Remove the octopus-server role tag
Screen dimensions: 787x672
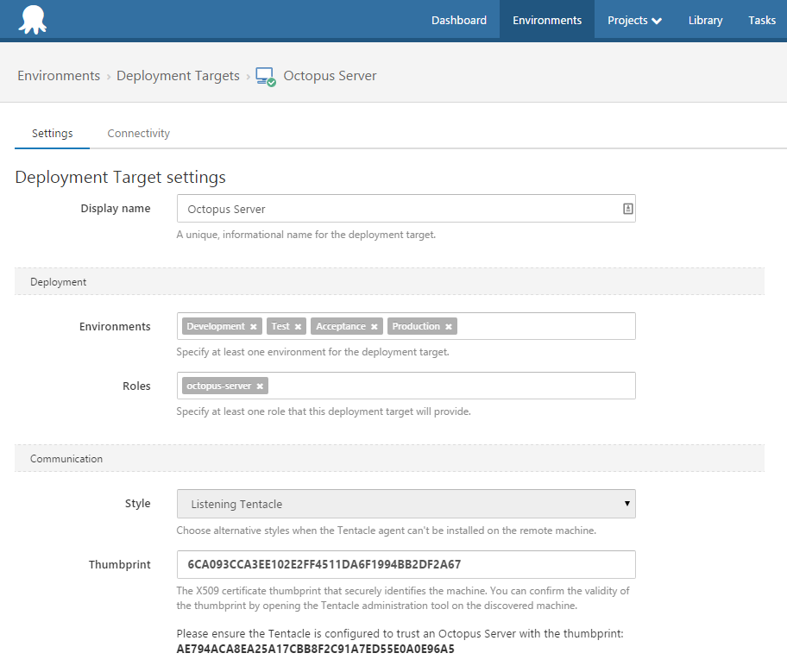[260, 386]
